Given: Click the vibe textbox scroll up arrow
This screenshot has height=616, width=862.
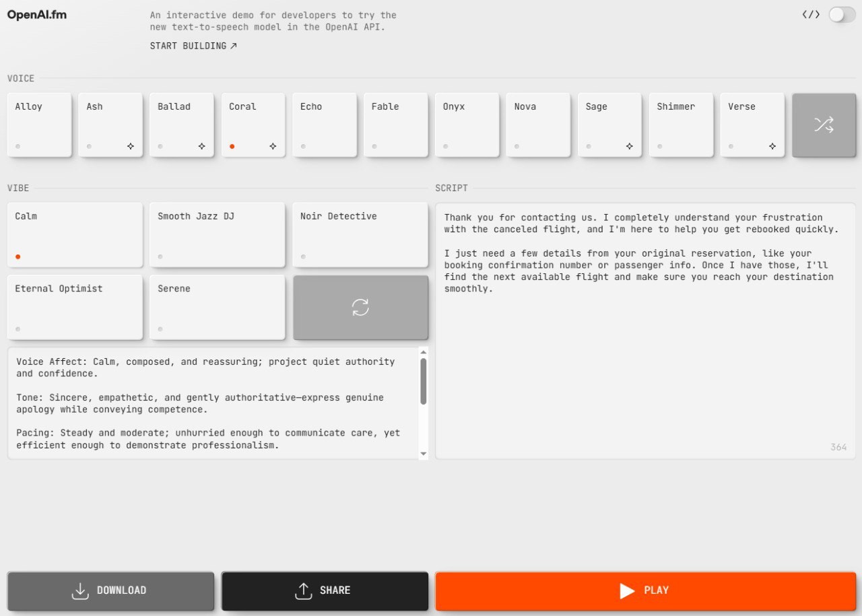Looking at the screenshot, I should click(424, 351).
